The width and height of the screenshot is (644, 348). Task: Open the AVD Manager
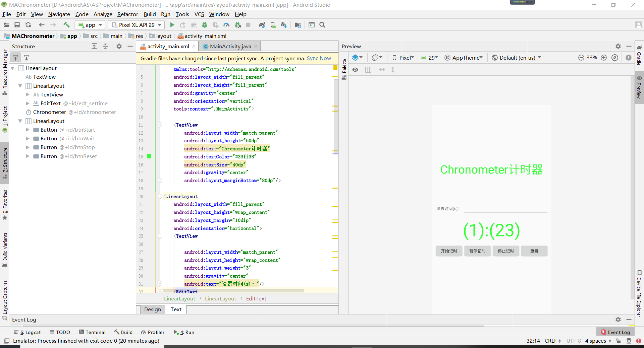pos(273,25)
